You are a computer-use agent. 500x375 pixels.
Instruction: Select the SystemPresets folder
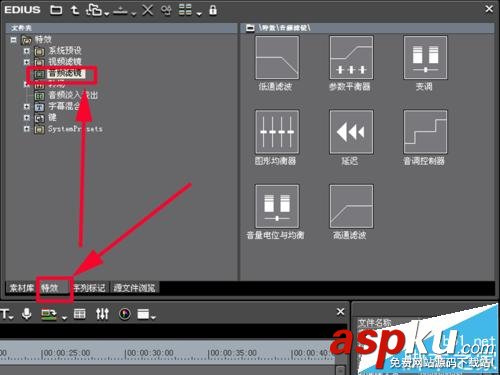coord(75,129)
